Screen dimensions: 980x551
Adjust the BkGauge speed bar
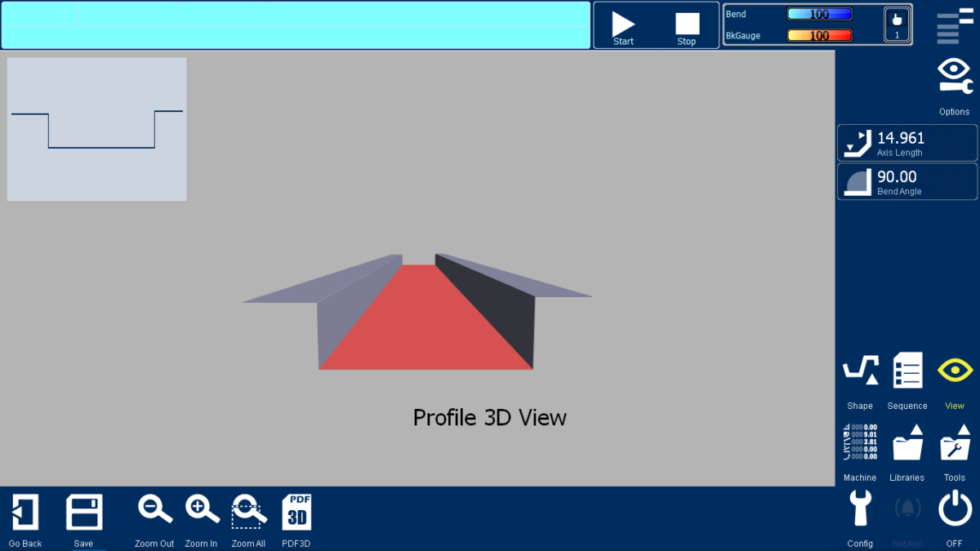pos(819,35)
